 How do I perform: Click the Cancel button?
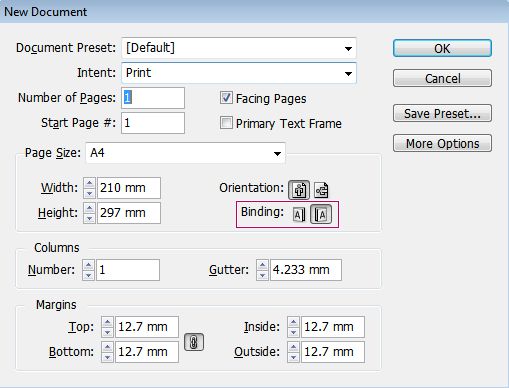[x=442, y=78]
